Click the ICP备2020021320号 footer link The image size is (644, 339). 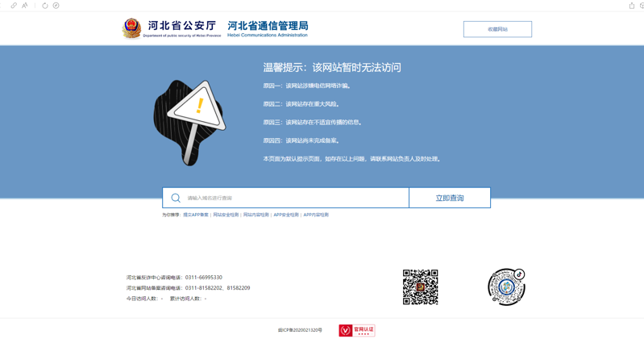[x=300, y=330]
